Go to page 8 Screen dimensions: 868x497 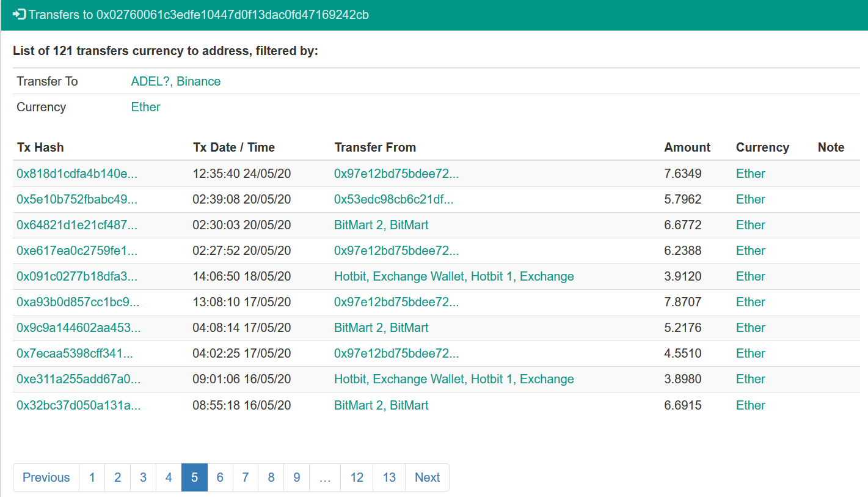pos(271,477)
